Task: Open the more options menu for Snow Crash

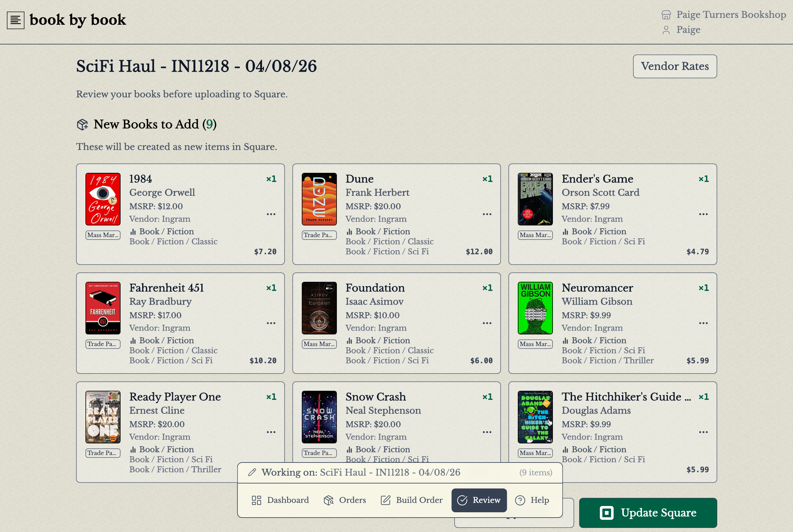Action: pyautogui.click(x=487, y=432)
